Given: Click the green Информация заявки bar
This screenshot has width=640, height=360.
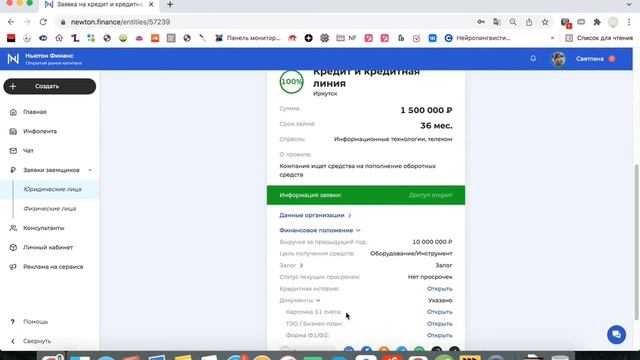Looking at the screenshot, I should coord(366,195).
